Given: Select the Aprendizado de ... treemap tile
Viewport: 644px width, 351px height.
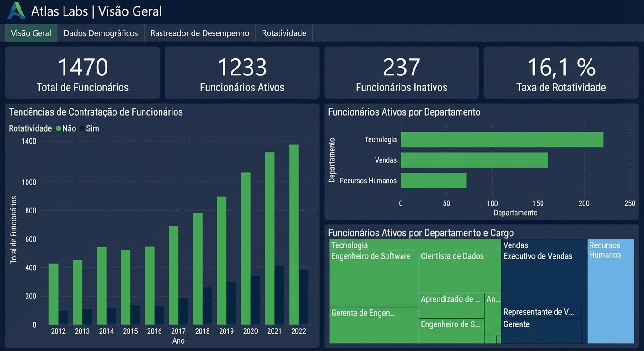Looking at the screenshot, I should (x=451, y=306).
